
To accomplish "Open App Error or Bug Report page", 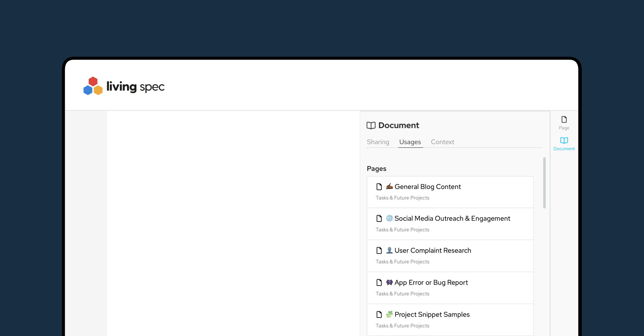I will tap(431, 283).
